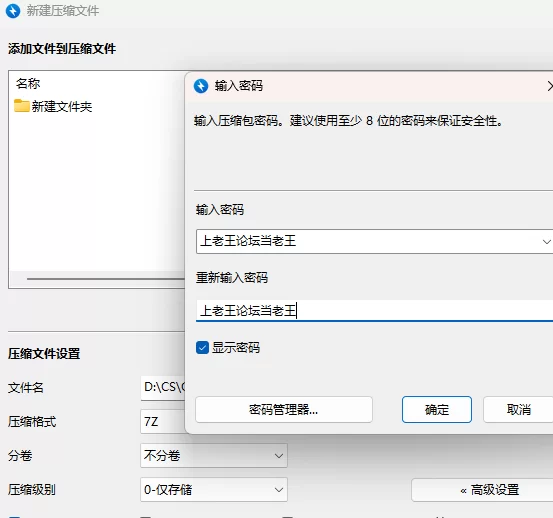Open the 压缩级别 dropdown showing 0-仅存储
The width and height of the screenshot is (553, 518).
(x=214, y=489)
